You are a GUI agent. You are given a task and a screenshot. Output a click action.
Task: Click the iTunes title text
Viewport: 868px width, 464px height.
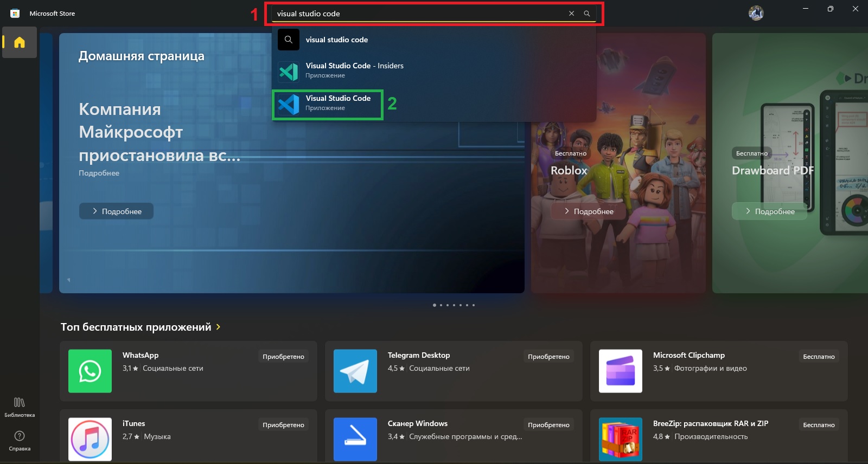pos(134,423)
